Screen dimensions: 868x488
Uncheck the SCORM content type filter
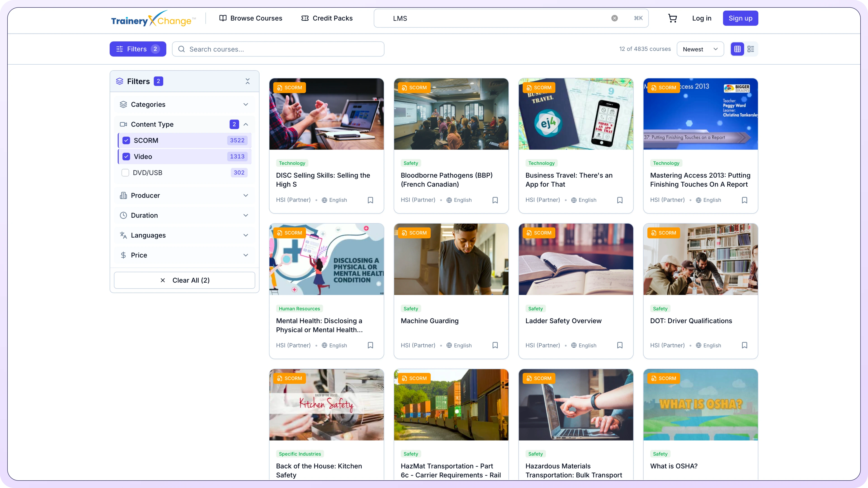(x=126, y=141)
